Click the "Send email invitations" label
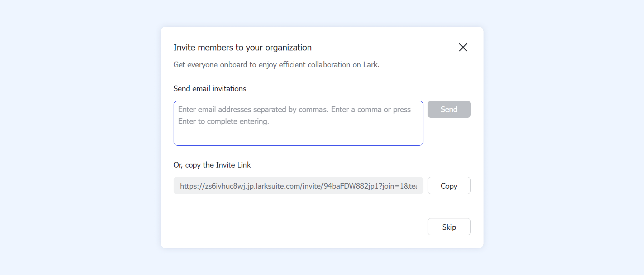The height and width of the screenshot is (275, 644). click(209, 89)
